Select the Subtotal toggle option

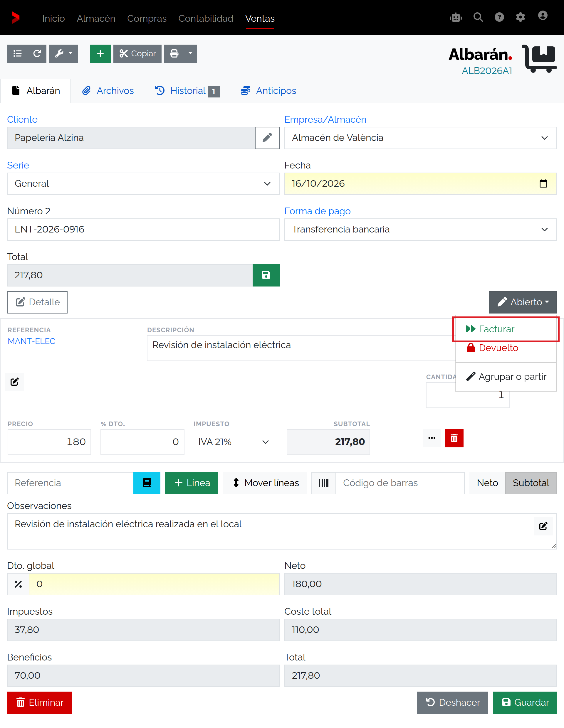[x=531, y=483]
